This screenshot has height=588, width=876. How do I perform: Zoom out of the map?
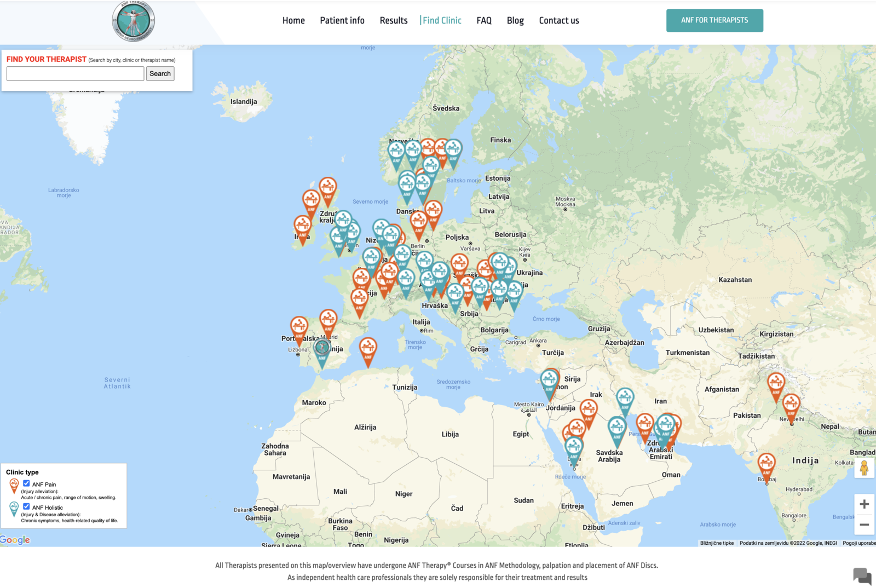point(865,524)
